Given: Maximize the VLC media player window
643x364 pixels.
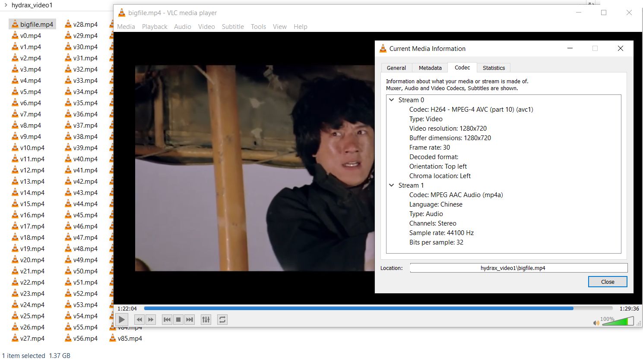Looking at the screenshot, I should [x=604, y=13].
